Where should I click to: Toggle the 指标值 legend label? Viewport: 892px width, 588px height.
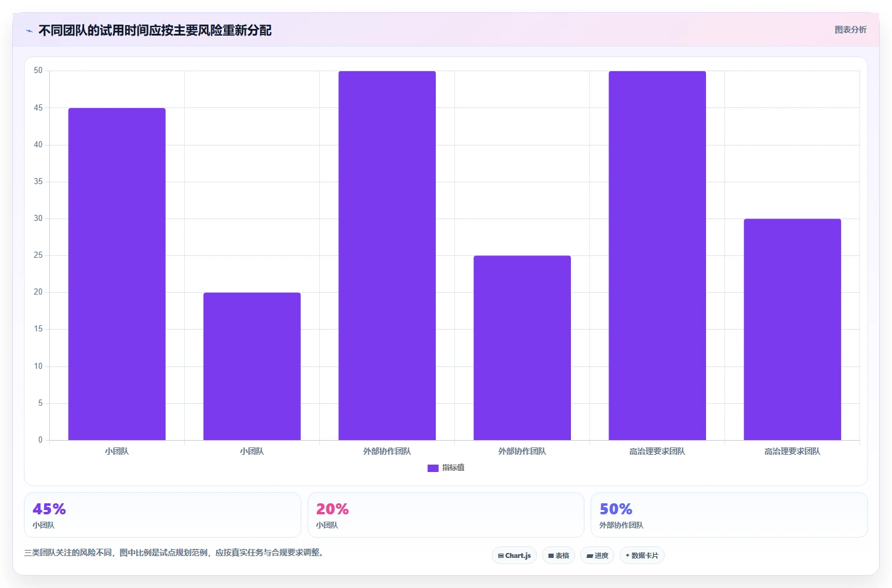(x=453, y=468)
